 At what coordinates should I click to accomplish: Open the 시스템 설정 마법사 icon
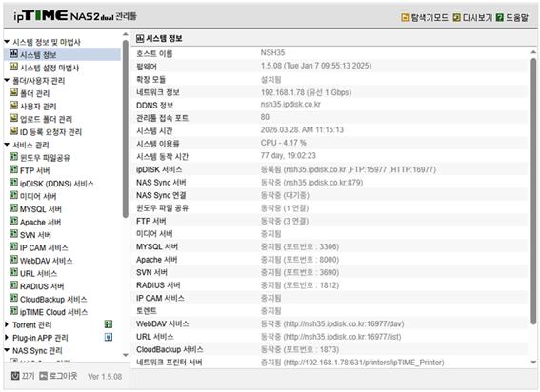(x=13, y=67)
